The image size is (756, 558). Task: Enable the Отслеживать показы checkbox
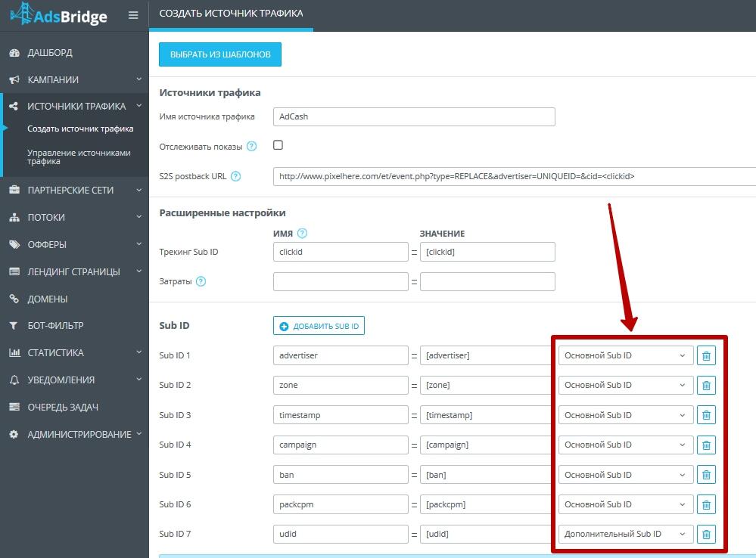click(x=278, y=145)
